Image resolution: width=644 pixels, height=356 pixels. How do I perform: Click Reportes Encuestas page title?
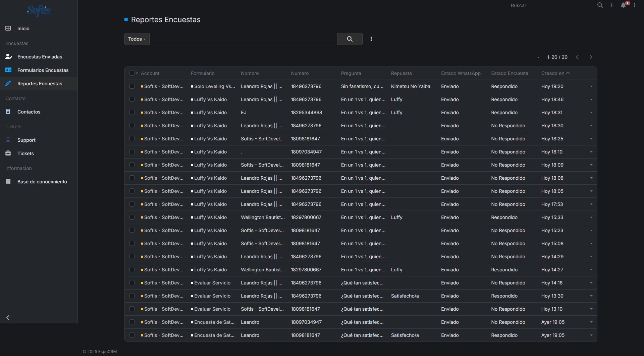[x=166, y=19]
